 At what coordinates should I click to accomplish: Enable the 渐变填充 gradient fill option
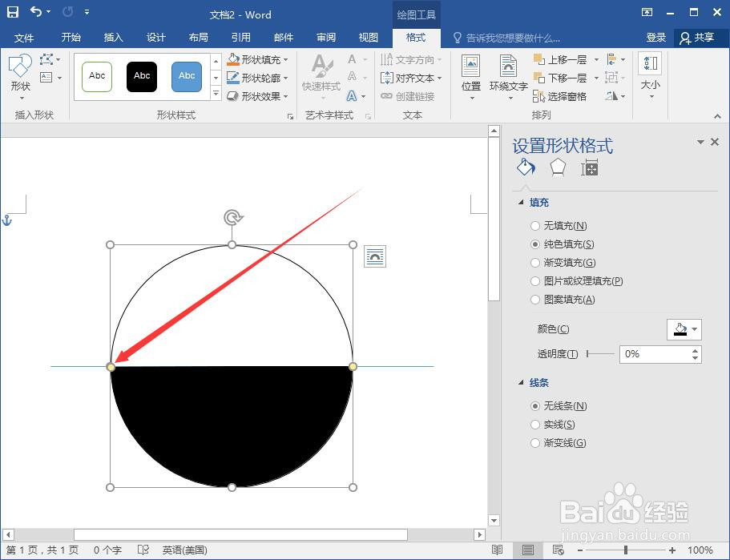tap(535, 263)
